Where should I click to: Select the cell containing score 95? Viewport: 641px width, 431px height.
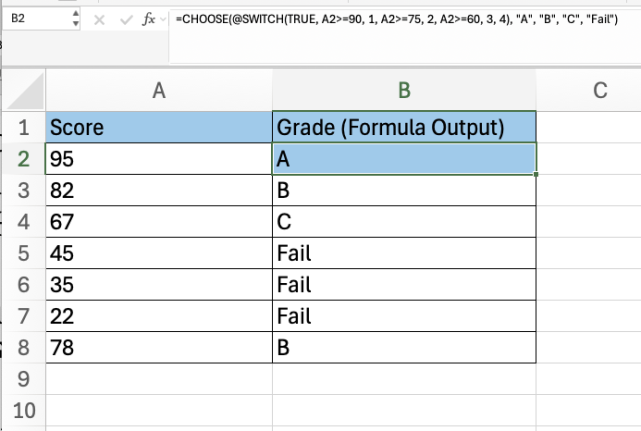(x=158, y=159)
